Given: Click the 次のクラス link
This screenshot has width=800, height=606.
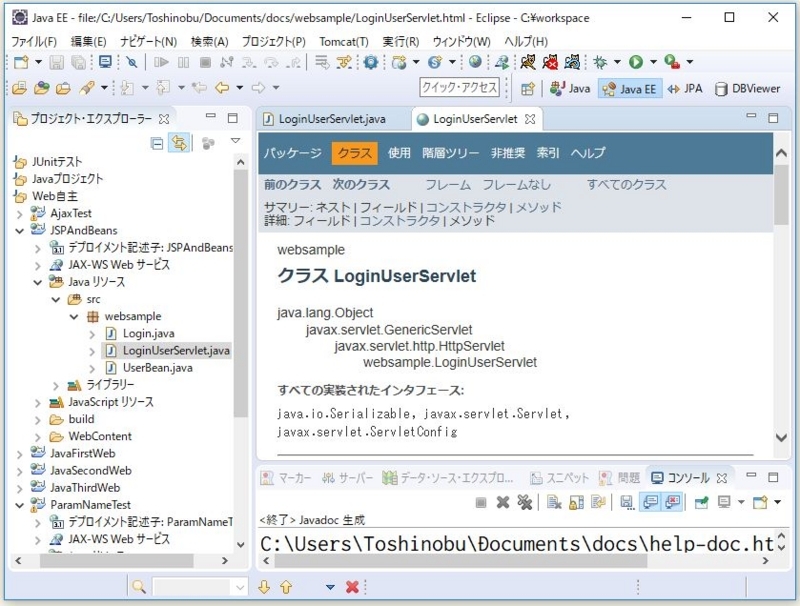Looking at the screenshot, I should pyautogui.click(x=361, y=185).
